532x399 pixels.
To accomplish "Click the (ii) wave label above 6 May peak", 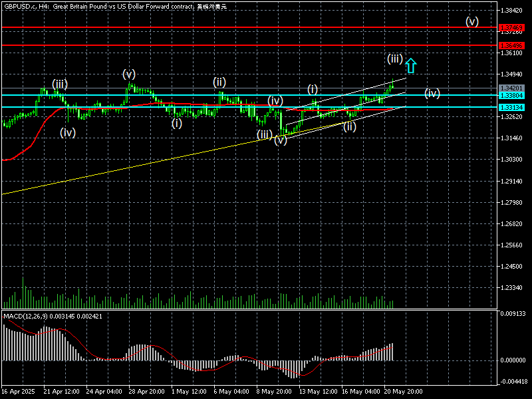I will (219, 82).
